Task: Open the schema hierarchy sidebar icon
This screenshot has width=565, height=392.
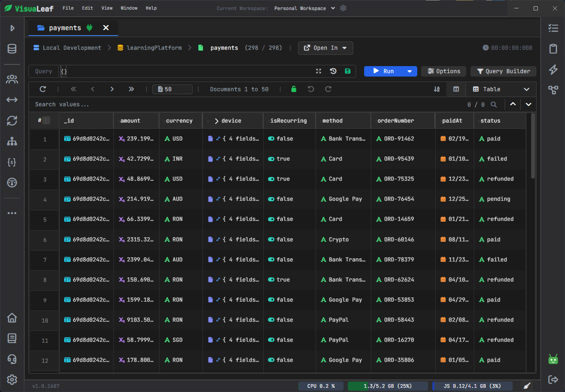Action: point(12,141)
